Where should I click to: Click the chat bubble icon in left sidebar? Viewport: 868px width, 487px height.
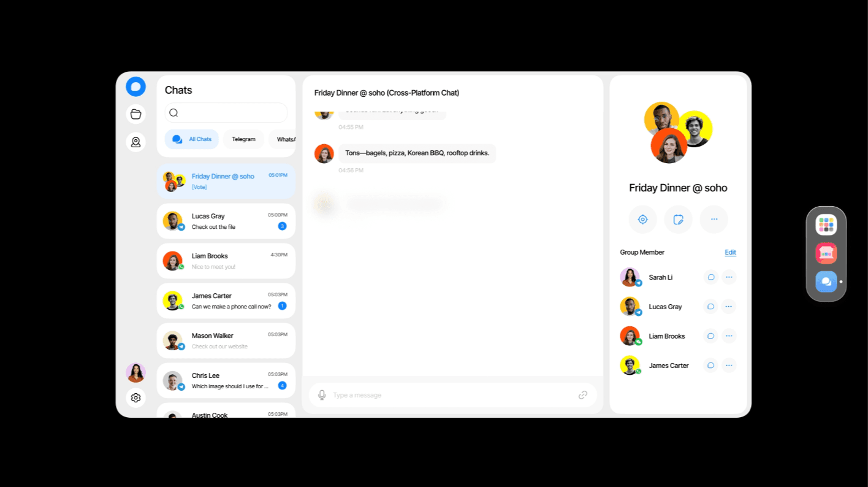point(135,86)
